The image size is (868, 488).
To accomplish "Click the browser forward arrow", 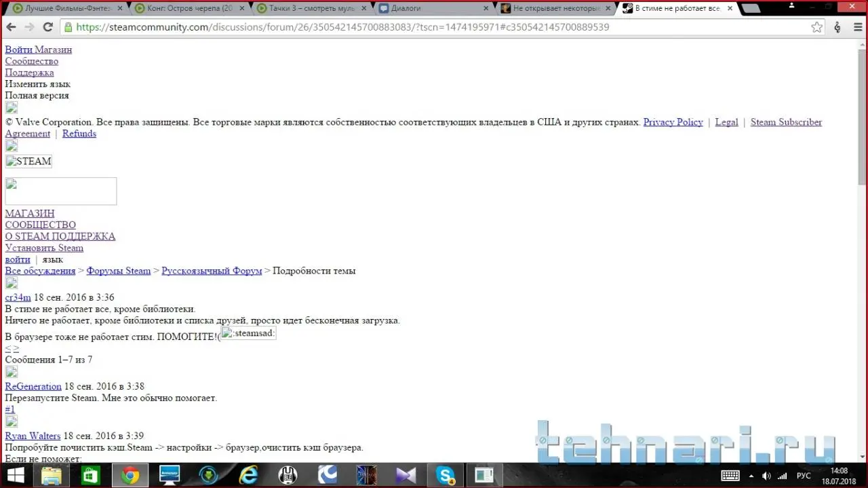I will coord(30,27).
